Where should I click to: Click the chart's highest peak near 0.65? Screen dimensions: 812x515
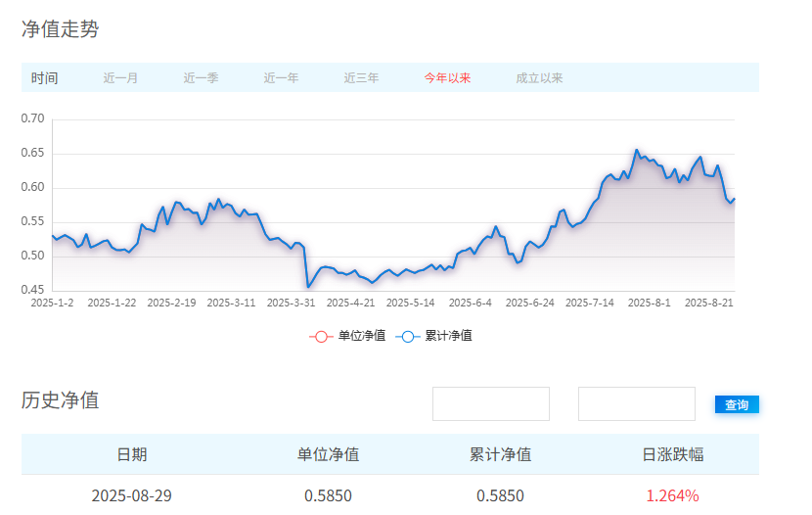(636, 150)
